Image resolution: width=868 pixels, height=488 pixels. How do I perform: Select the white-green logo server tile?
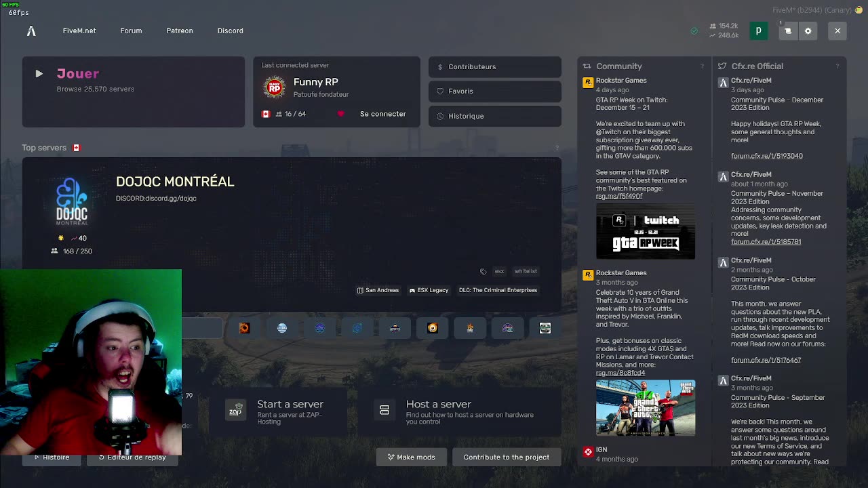545,328
